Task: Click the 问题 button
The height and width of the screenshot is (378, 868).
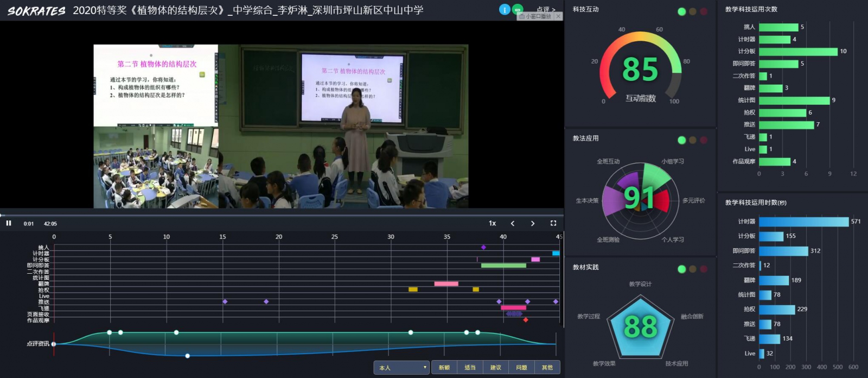Action: point(521,368)
